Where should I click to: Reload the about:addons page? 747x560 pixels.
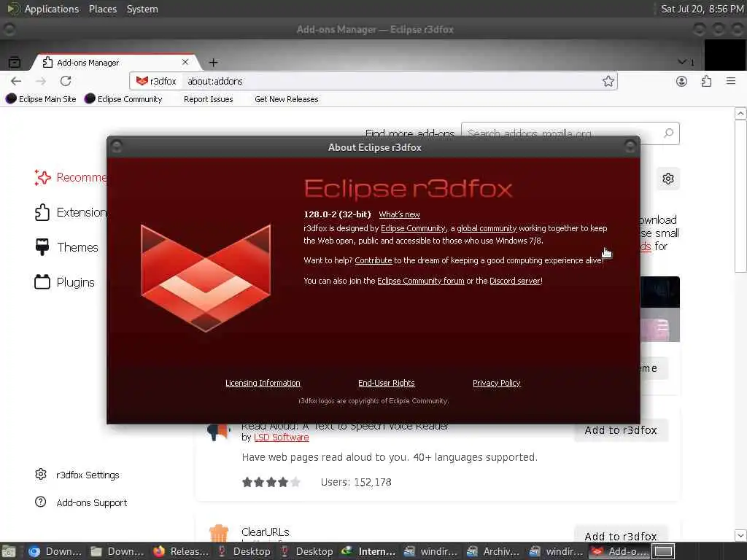66,81
